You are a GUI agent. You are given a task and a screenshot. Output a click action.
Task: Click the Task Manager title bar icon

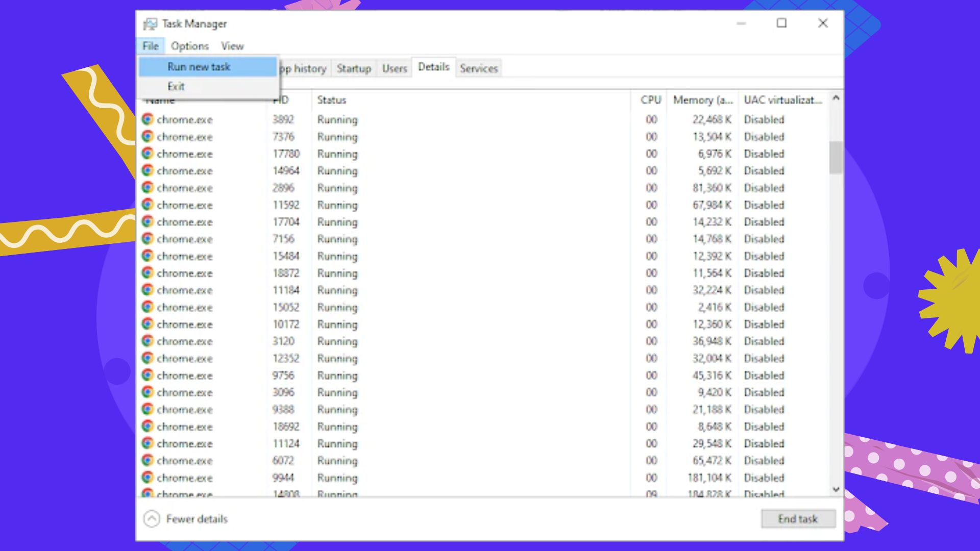[x=150, y=24]
